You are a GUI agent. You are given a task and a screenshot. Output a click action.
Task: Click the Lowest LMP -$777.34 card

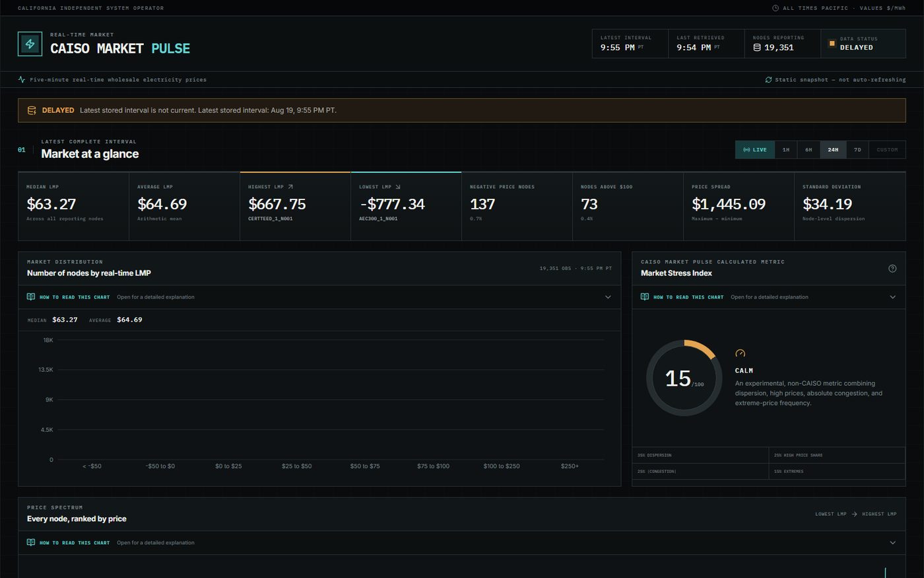(x=407, y=206)
